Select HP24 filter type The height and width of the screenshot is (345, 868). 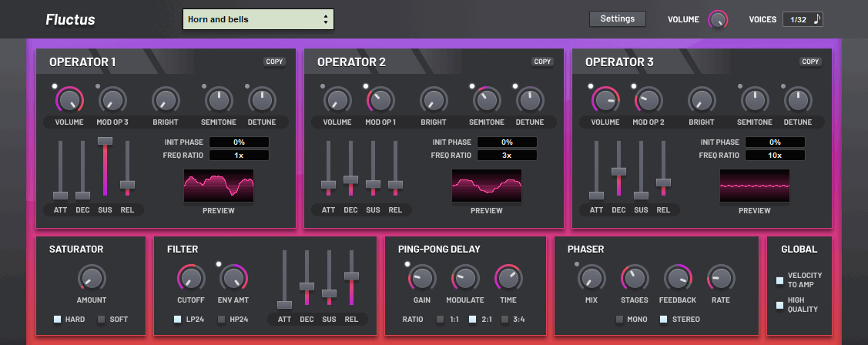222,319
